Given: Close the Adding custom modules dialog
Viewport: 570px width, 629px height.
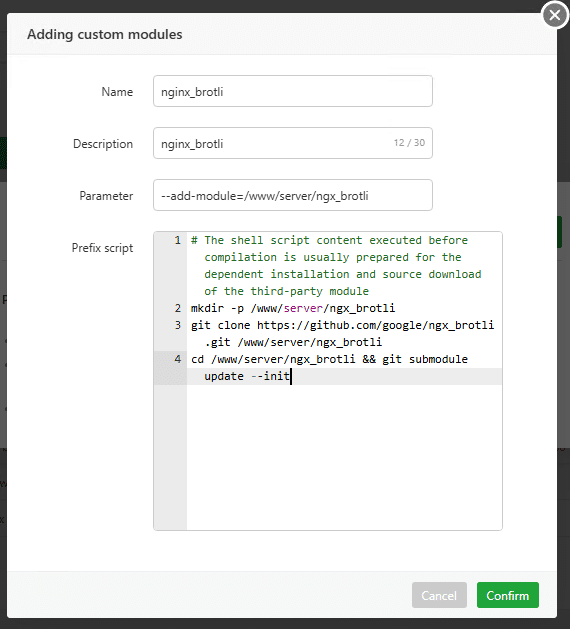Looking at the screenshot, I should [555, 15].
